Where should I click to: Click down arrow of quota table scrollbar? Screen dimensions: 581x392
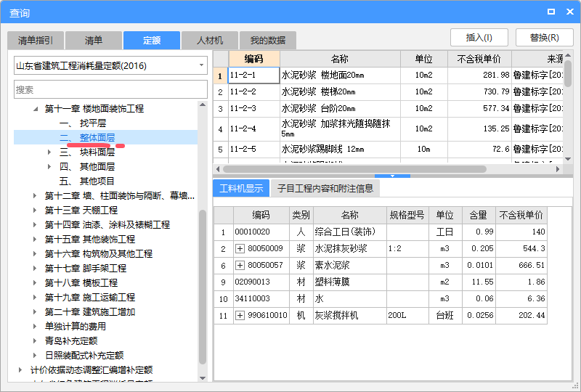(x=568, y=159)
